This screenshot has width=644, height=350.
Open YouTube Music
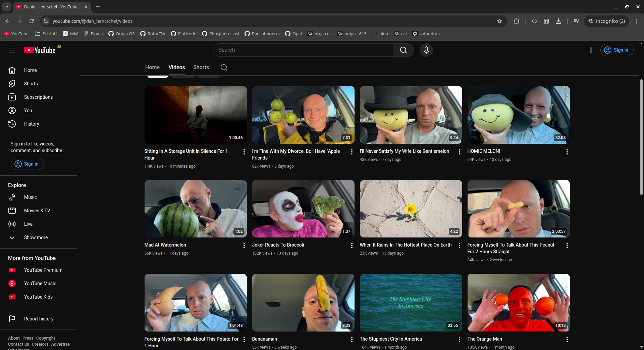39,283
